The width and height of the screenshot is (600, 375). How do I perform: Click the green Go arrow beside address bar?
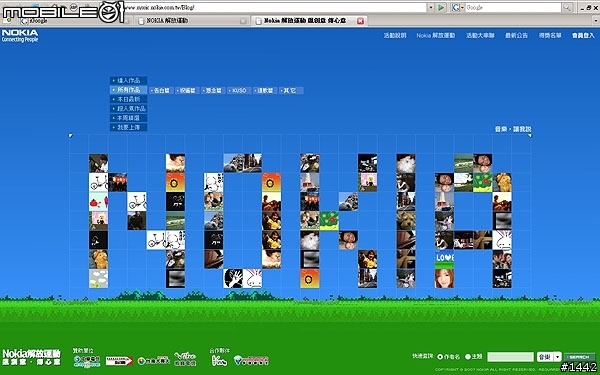tap(441, 7)
